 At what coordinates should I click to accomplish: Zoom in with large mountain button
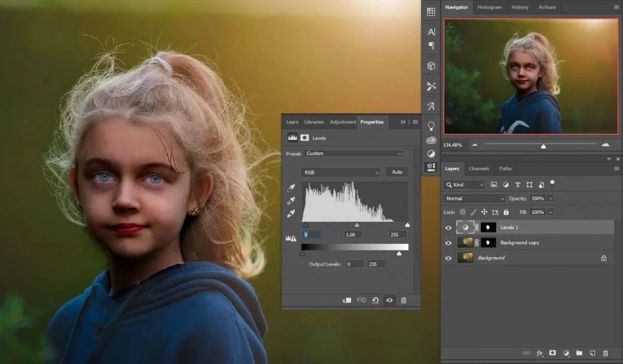(605, 145)
